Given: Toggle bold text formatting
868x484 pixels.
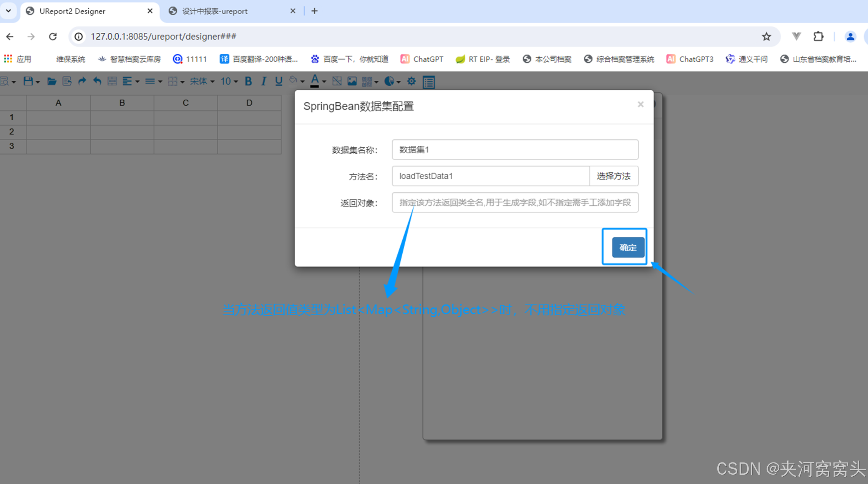Looking at the screenshot, I should (248, 81).
